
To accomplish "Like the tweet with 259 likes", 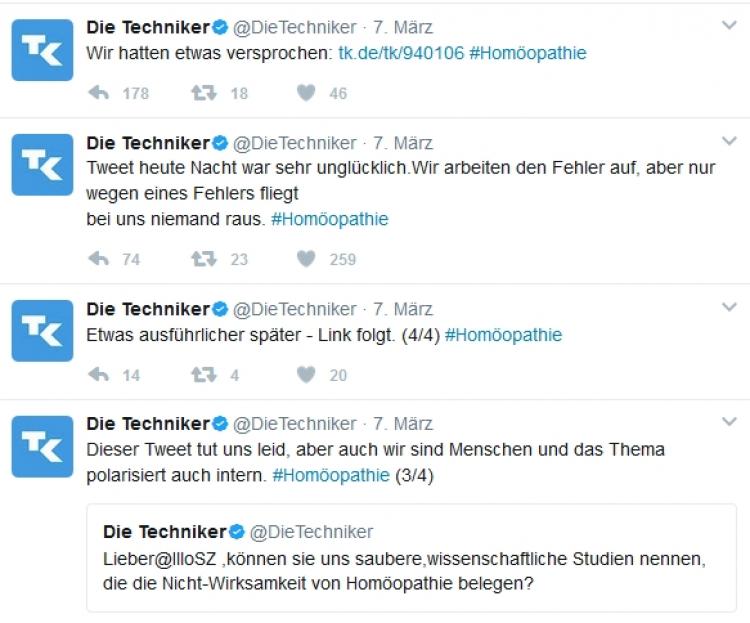I will [x=306, y=259].
